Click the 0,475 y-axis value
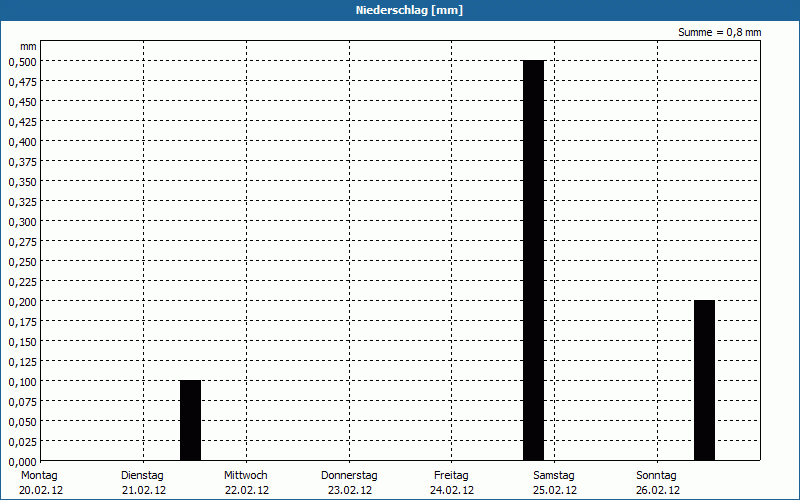Screen dimensions: 800x500 22,82
